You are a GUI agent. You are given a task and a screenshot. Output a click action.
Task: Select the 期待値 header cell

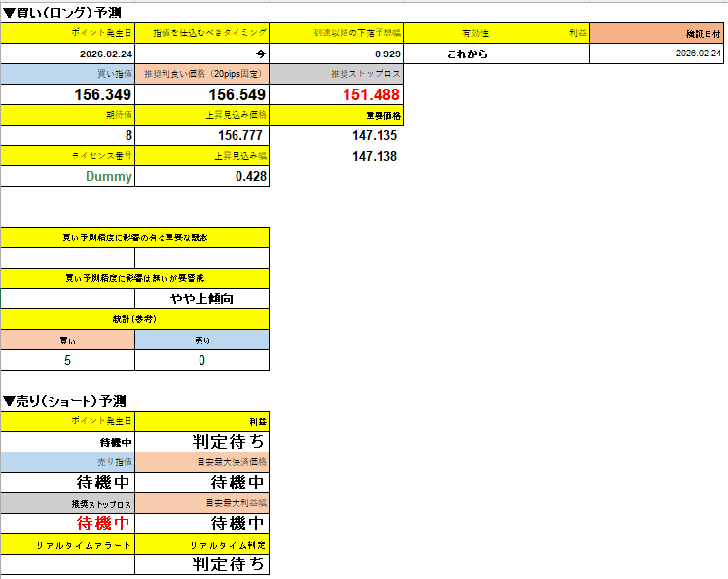click(x=68, y=115)
